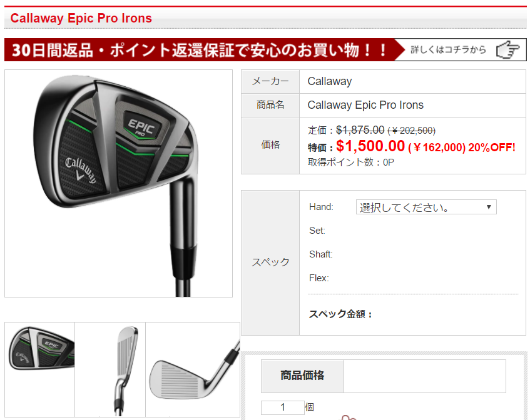Open the red Callaway Epic Pro Irons heading
Screen dimensions: 530x420
tap(81, 18)
